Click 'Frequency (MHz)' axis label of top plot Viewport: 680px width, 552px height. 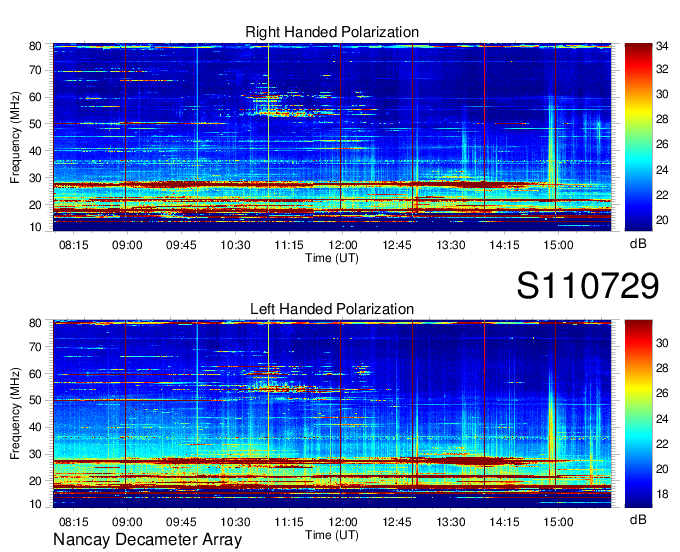tap(15, 137)
